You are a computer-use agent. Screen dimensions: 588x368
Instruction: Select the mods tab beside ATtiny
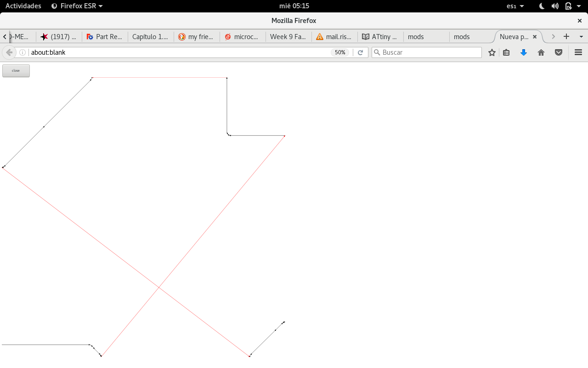pyautogui.click(x=426, y=37)
